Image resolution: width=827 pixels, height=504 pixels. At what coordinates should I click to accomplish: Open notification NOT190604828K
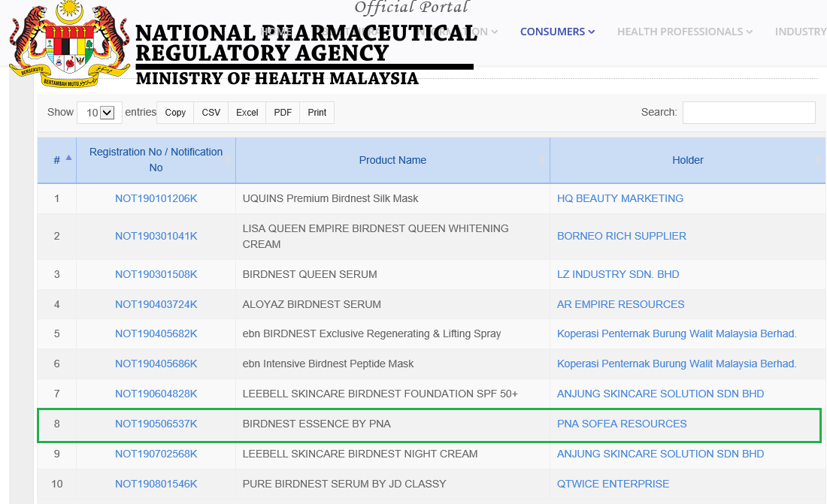(156, 394)
